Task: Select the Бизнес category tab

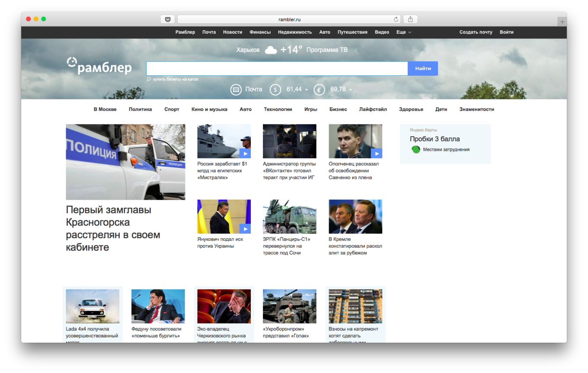Action: [338, 109]
